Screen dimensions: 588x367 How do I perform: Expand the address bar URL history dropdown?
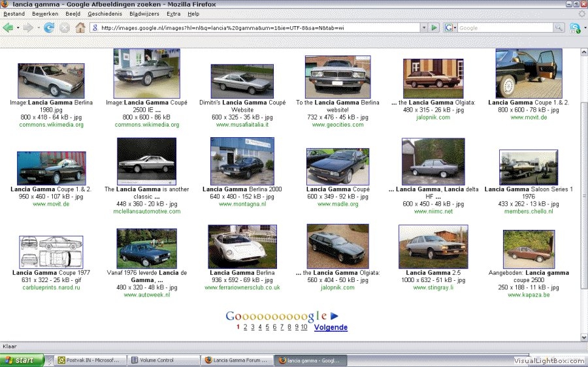click(x=424, y=27)
